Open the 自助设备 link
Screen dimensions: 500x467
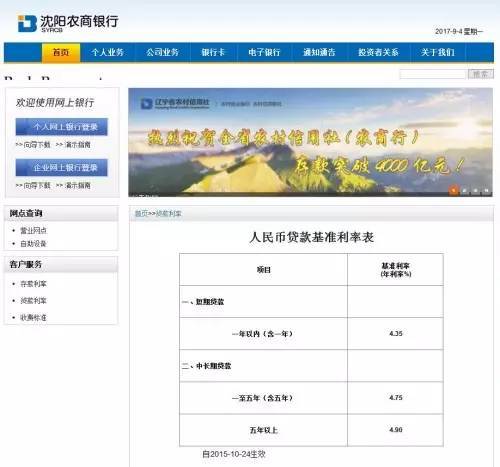click(33, 244)
